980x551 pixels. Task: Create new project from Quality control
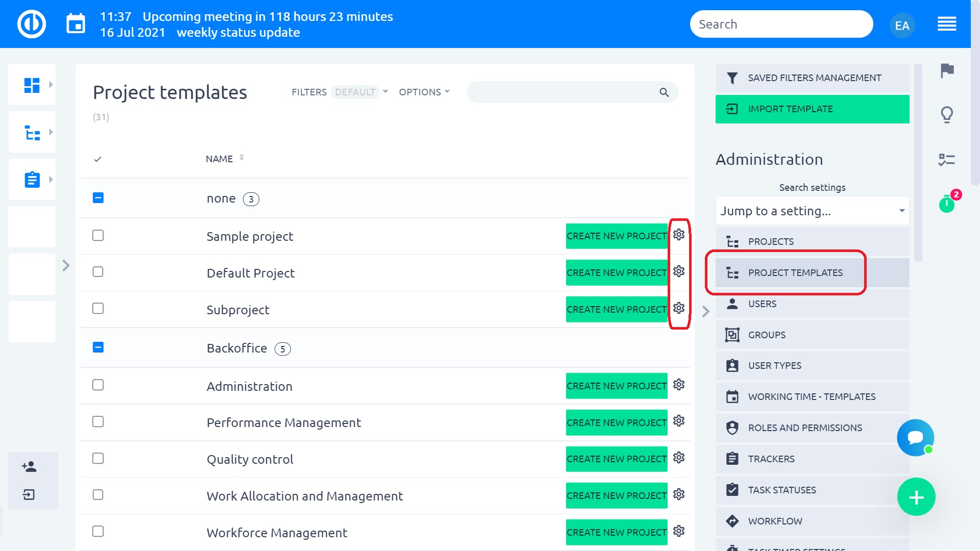point(617,459)
